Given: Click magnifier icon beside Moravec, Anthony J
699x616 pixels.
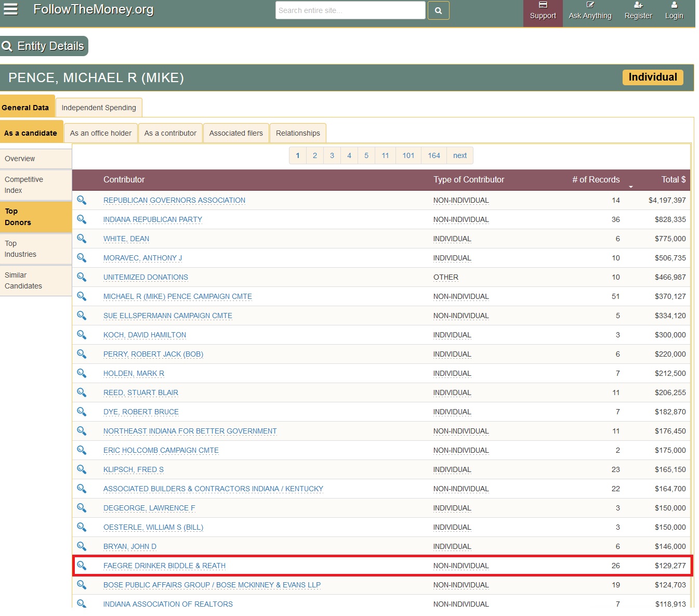Looking at the screenshot, I should click(x=82, y=258).
